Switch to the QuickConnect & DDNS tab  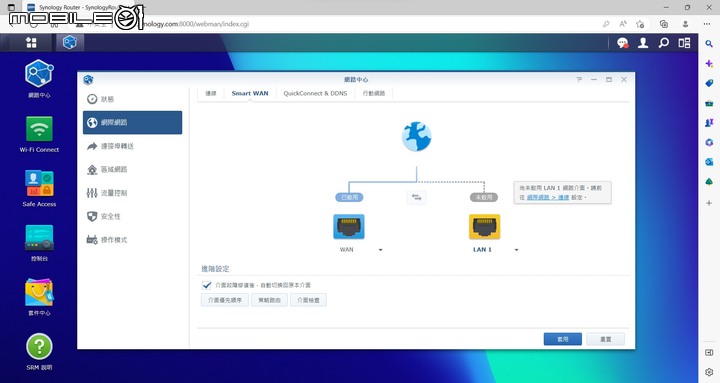(x=315, y=93)
